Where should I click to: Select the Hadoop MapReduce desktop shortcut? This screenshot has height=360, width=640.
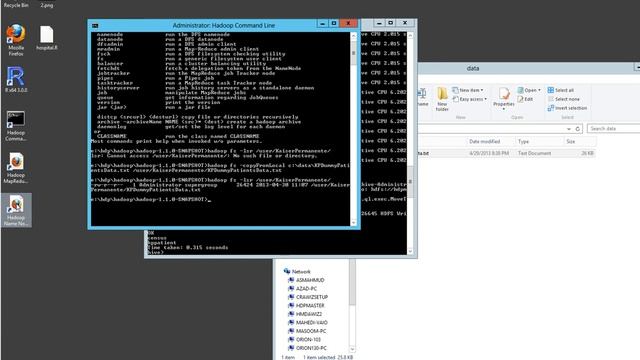pyautogui.click(x=16, y=168)
